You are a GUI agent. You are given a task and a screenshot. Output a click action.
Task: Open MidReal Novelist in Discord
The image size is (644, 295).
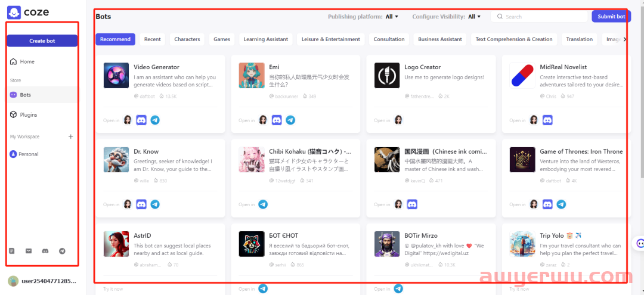(547, 120)
